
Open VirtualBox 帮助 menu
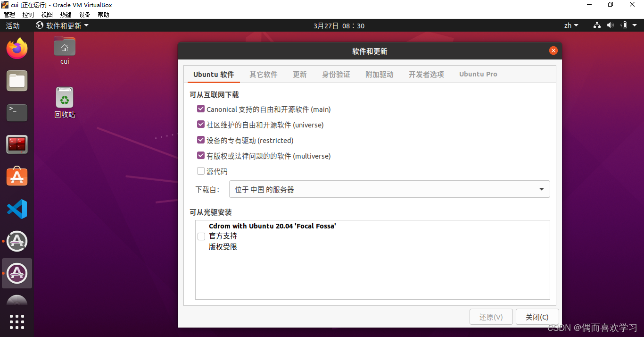pos(104,15)
